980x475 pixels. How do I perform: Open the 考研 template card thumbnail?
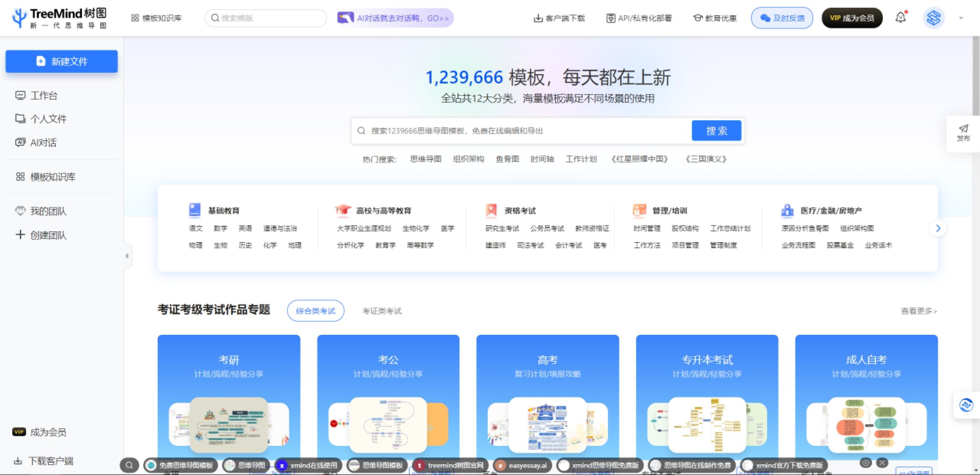click(229, 424)
